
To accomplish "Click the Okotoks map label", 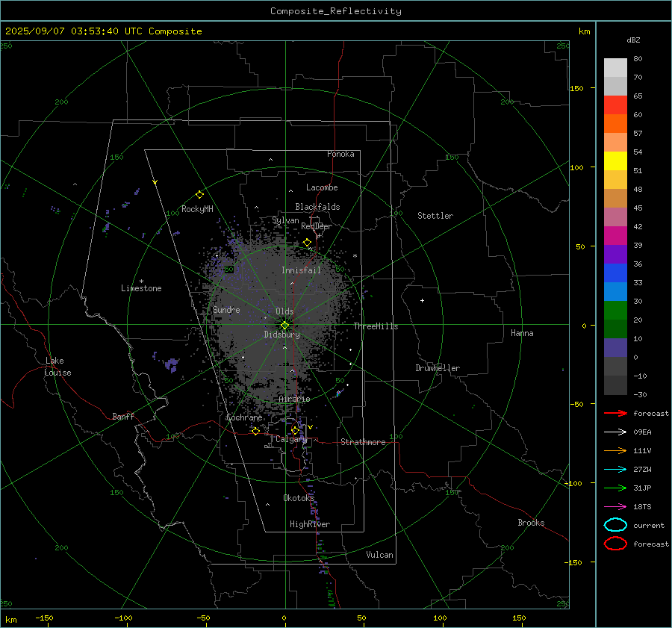I will (x=298, y=498).
